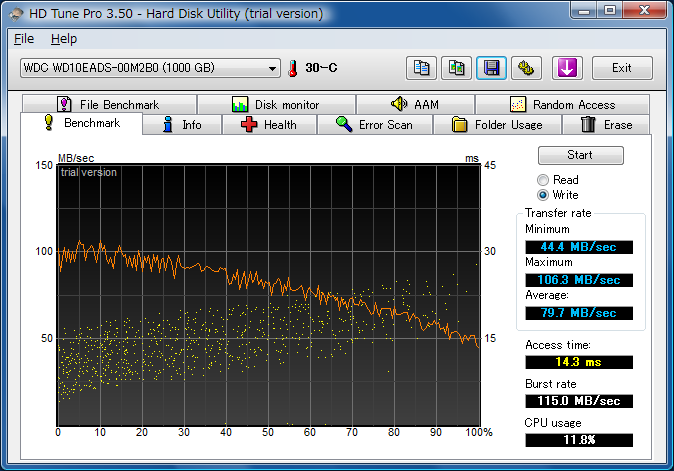Select the Write radio button
The image size is (674, 471).
tap(543, 195)
